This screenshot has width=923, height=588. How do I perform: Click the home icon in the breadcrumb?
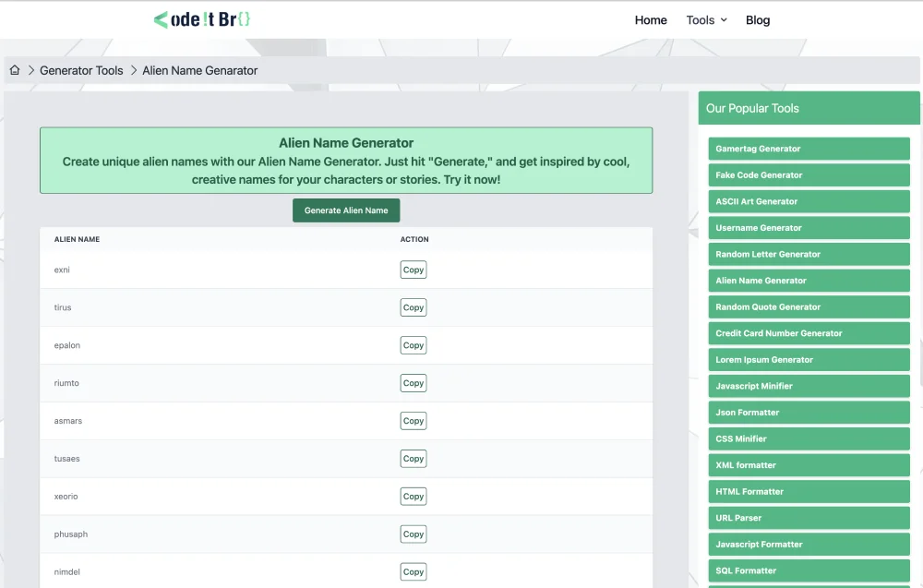point(15,69)
